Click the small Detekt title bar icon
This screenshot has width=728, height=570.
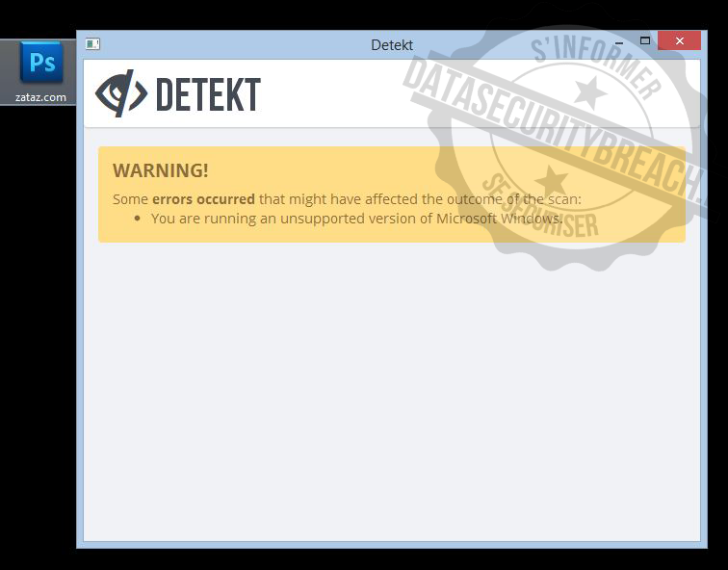(92, 44)
